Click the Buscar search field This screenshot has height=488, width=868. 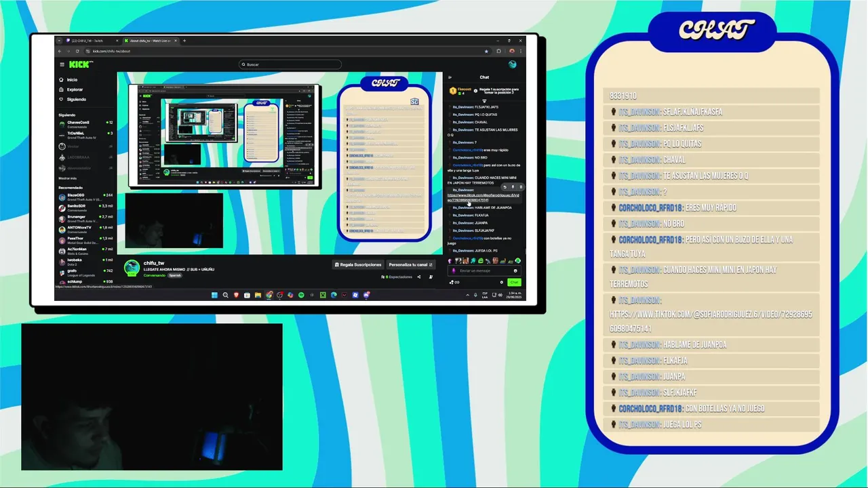(290, 64)
